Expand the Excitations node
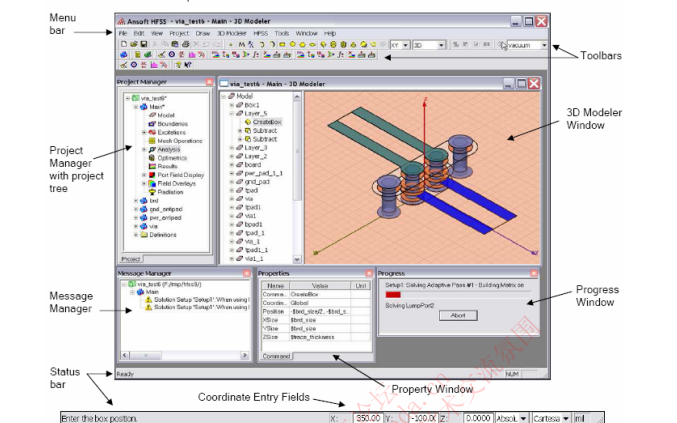 pyautogui.click(x=144, y=132)
